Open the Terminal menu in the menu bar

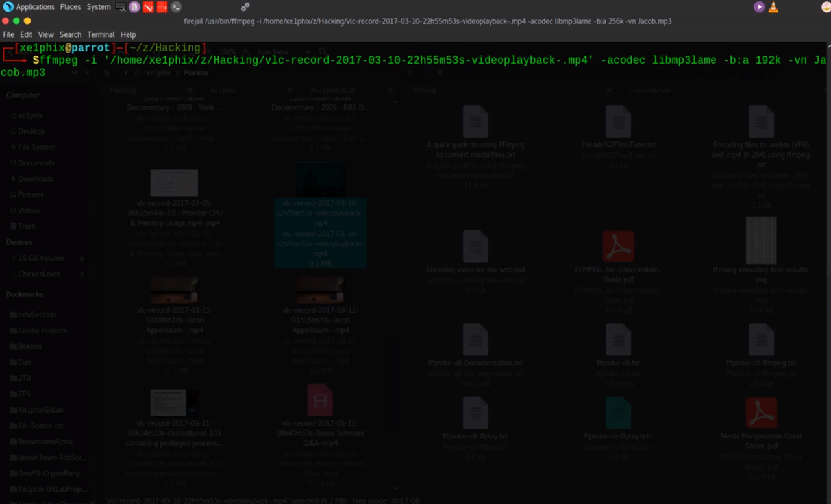pos(101,34)
